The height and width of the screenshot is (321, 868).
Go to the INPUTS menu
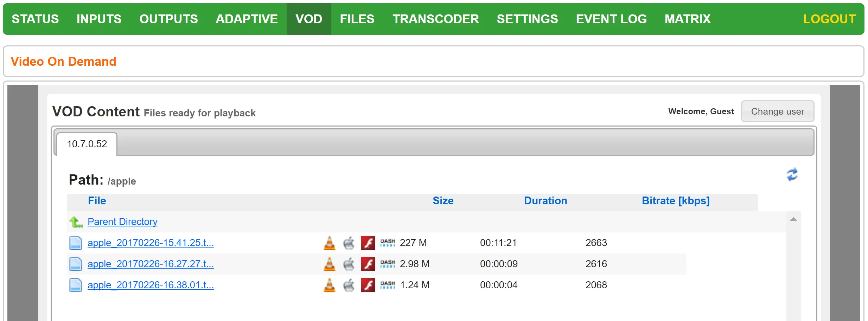click(x=99, y=19)
